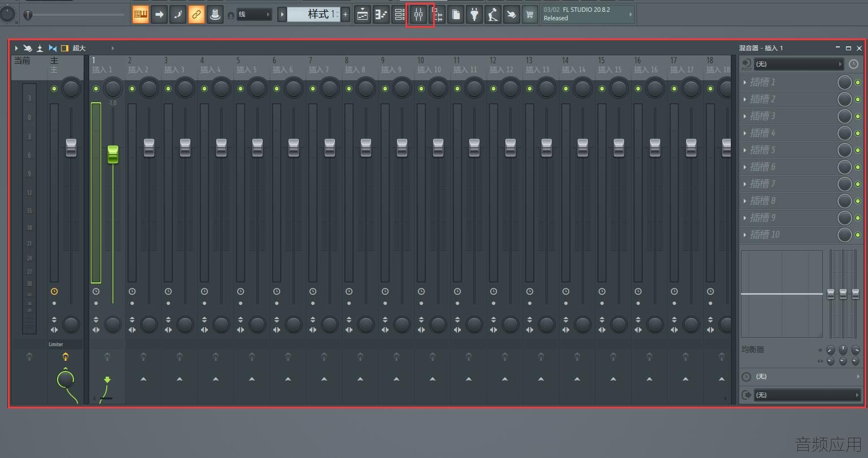Click the 插入 1 green volume fader

[113, 154]
